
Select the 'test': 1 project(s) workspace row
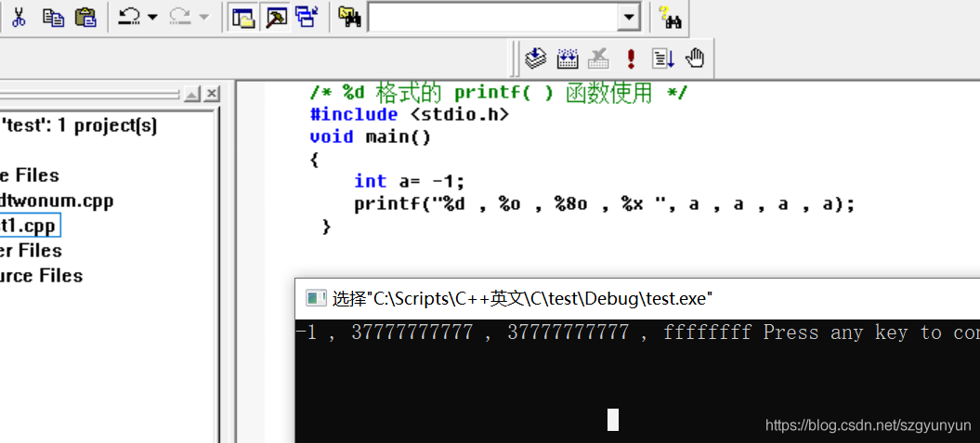(x=79, y=125)
